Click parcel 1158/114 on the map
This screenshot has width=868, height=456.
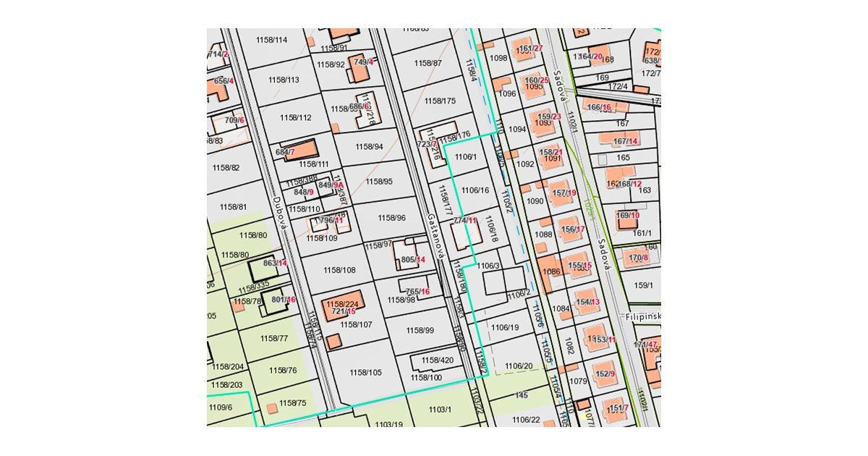coord(271,40)
